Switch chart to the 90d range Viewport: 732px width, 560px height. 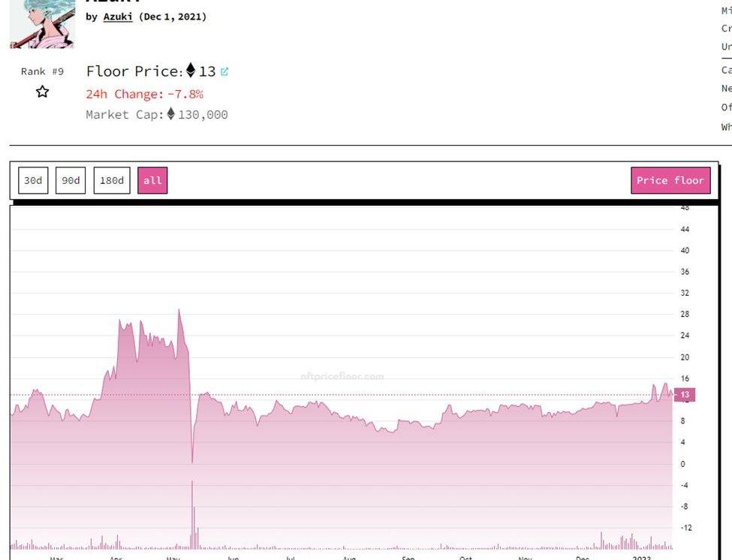pos(71,180)
